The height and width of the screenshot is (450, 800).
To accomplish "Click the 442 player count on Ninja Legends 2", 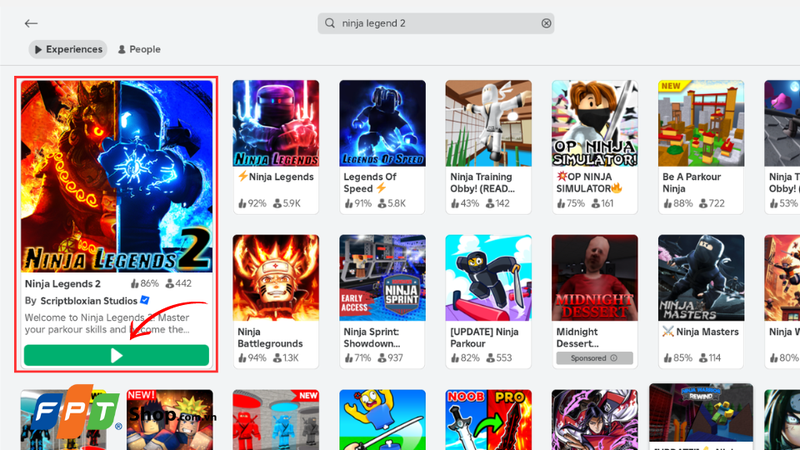I will (x=178, y=284).
